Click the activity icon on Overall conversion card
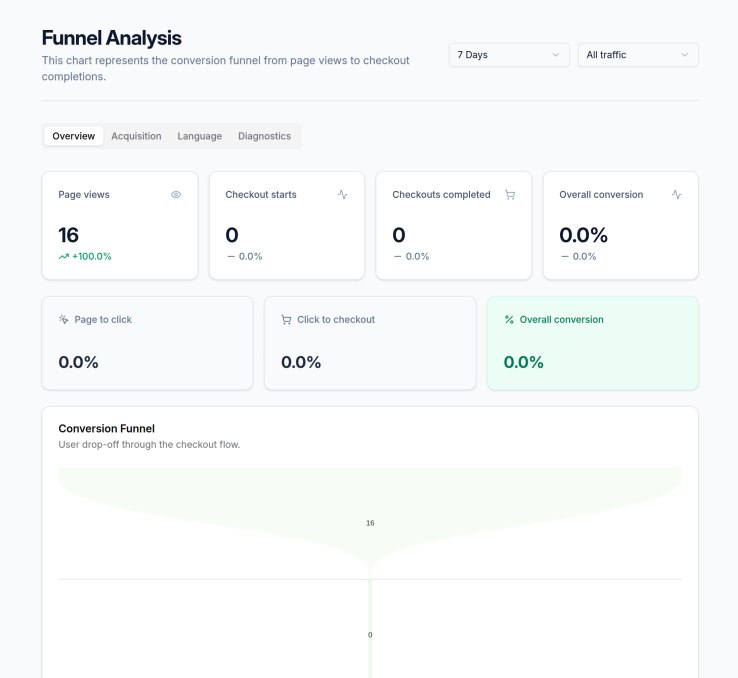 [x=677, y=195]
